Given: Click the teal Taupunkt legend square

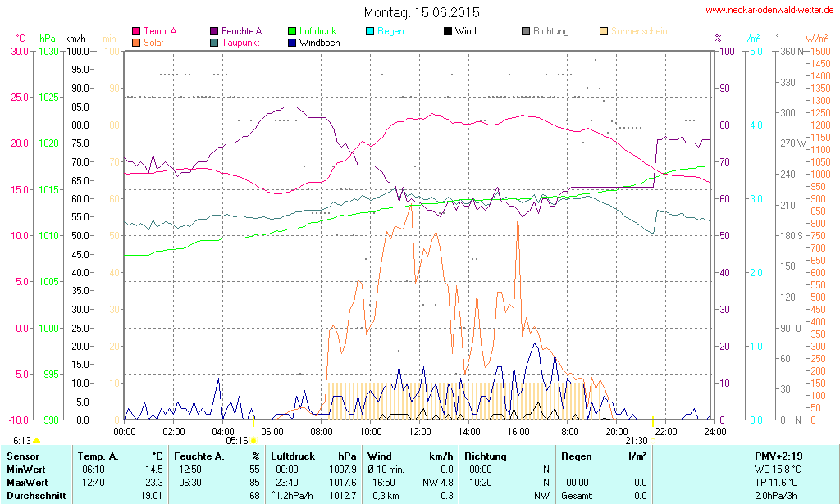Looking at the screenshot, I should pos(215,42).
